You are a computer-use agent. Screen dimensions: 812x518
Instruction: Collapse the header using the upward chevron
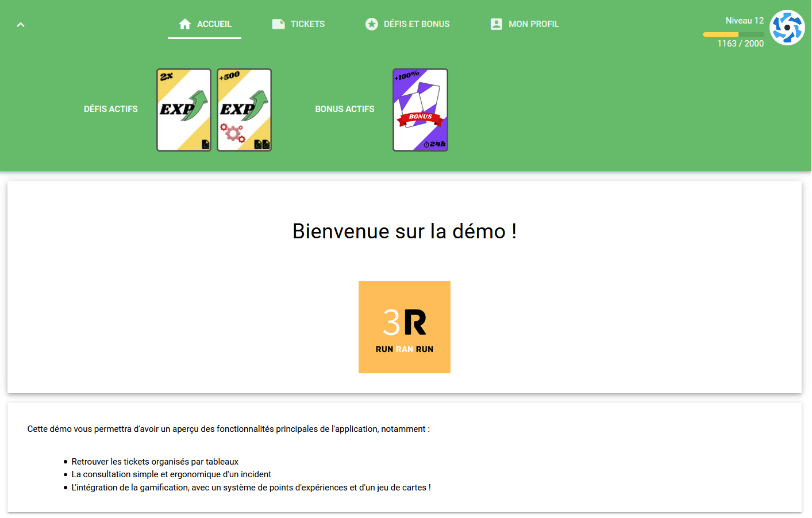click(21, 24)
